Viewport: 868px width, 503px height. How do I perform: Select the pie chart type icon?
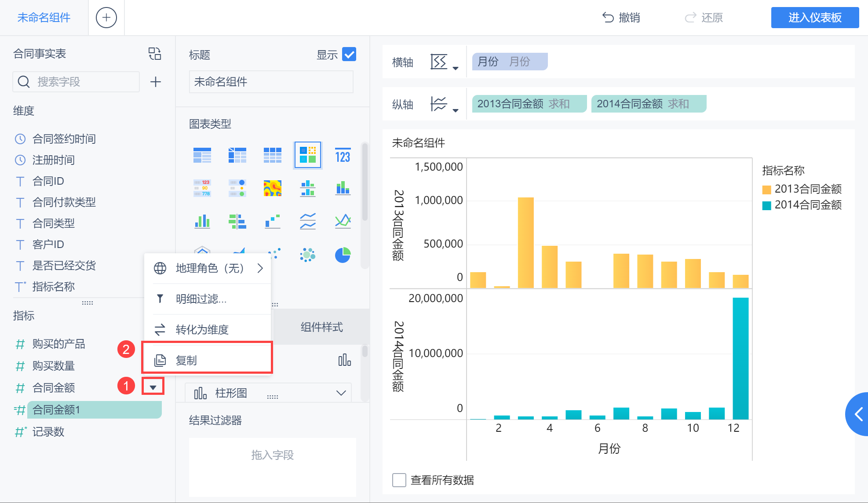343,255
